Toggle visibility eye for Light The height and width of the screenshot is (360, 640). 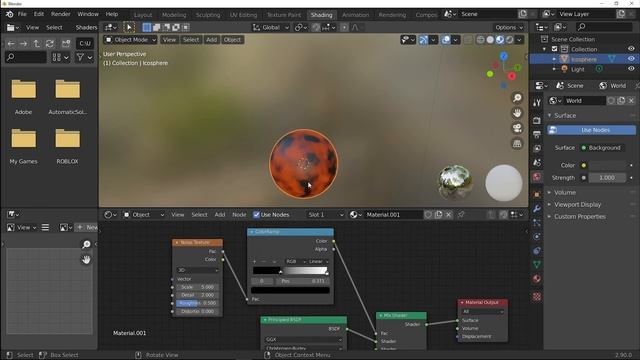(x=631, y=69)
